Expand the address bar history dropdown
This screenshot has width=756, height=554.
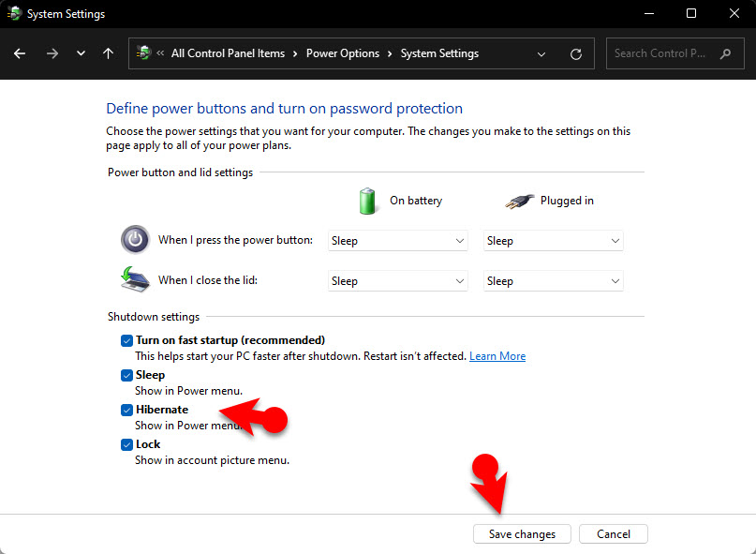pos(541,54)
